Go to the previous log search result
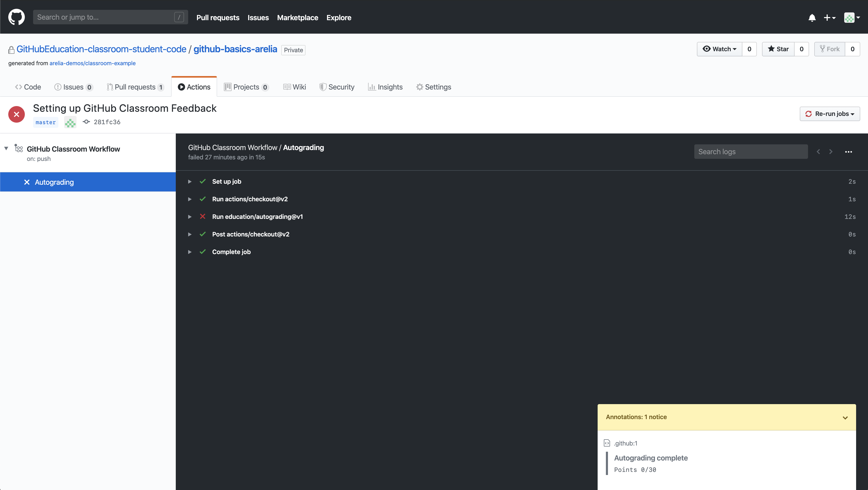The image size is (868, 490). pos(818,152)
